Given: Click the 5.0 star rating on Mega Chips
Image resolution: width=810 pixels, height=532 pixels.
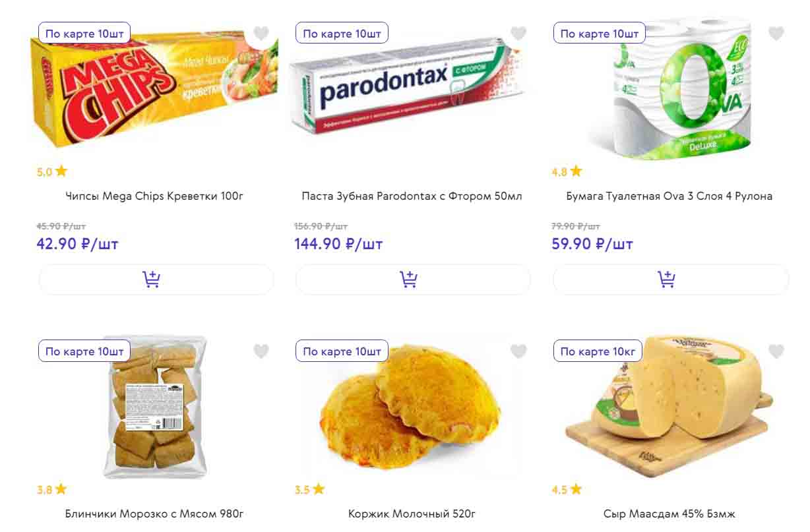Looking at the screenshot, I should tap(52, 172).
